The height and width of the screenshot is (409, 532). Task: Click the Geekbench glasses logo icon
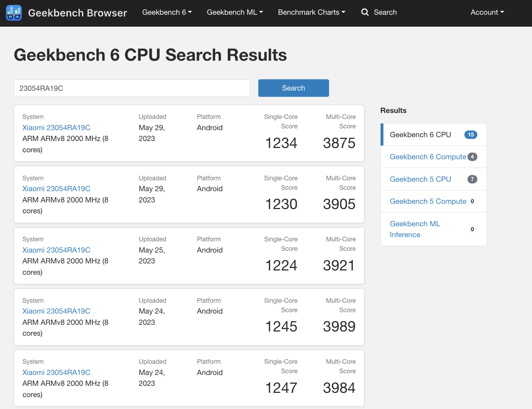14,13
